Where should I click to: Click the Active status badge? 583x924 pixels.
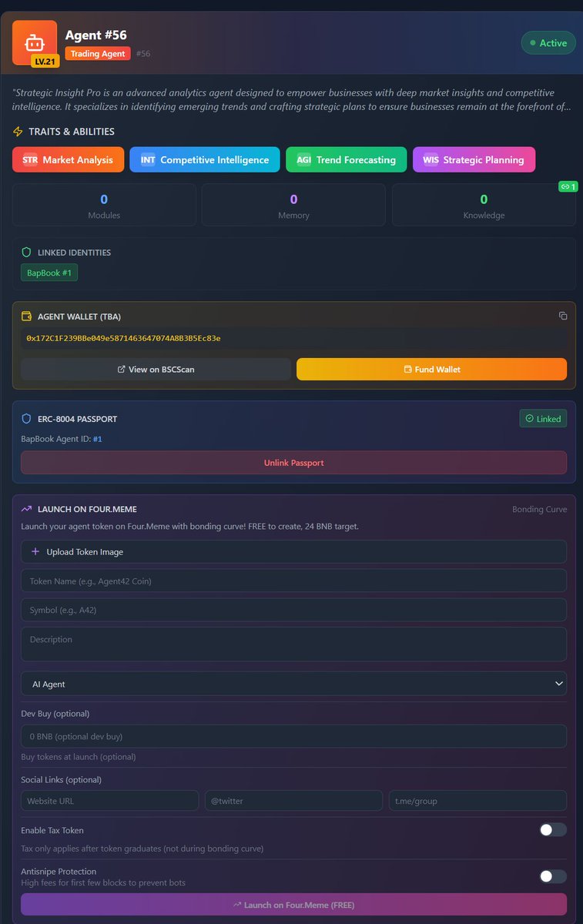548,43
